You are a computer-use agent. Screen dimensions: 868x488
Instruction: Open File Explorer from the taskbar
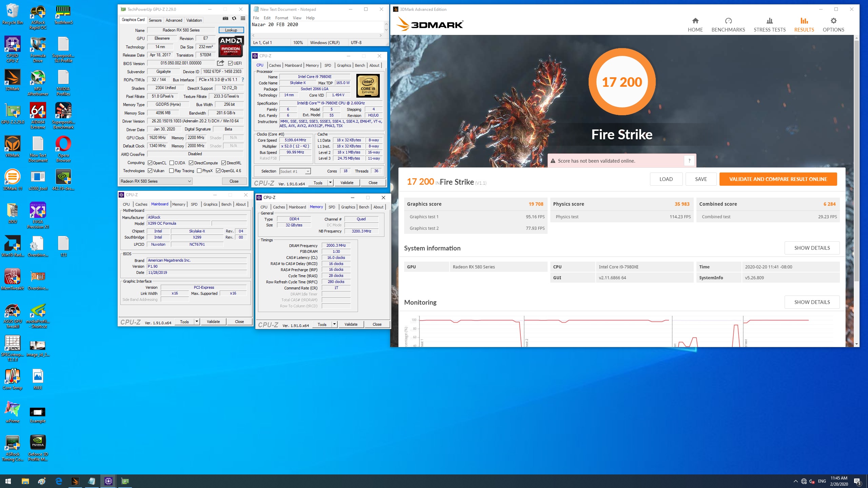(x=25, y=481)
